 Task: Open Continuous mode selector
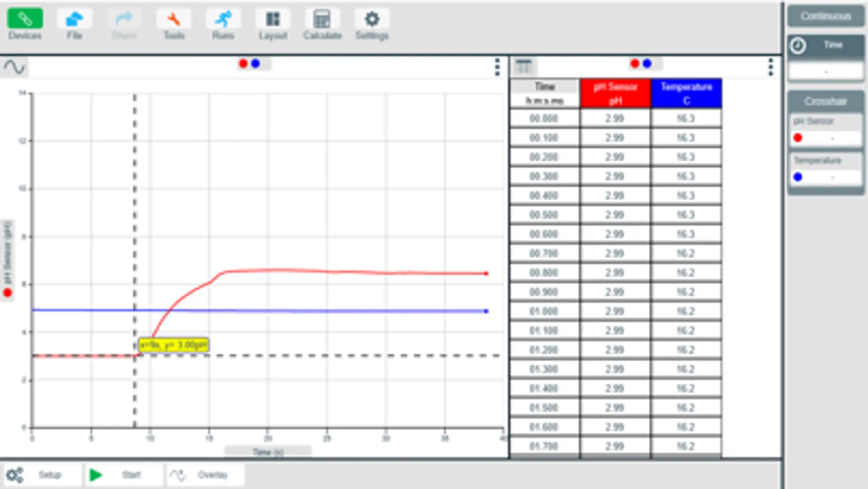click(x=826, y=16)
